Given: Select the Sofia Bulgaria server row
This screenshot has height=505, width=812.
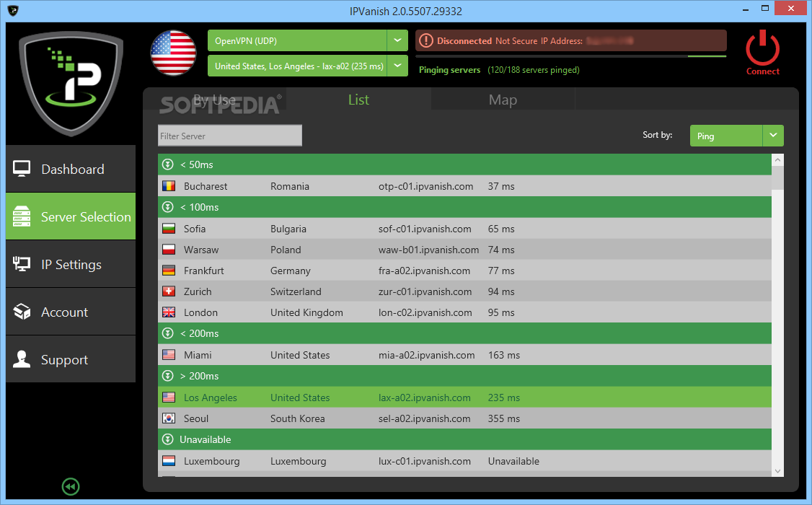Looking at the screenshot, I should coord(464,229).
